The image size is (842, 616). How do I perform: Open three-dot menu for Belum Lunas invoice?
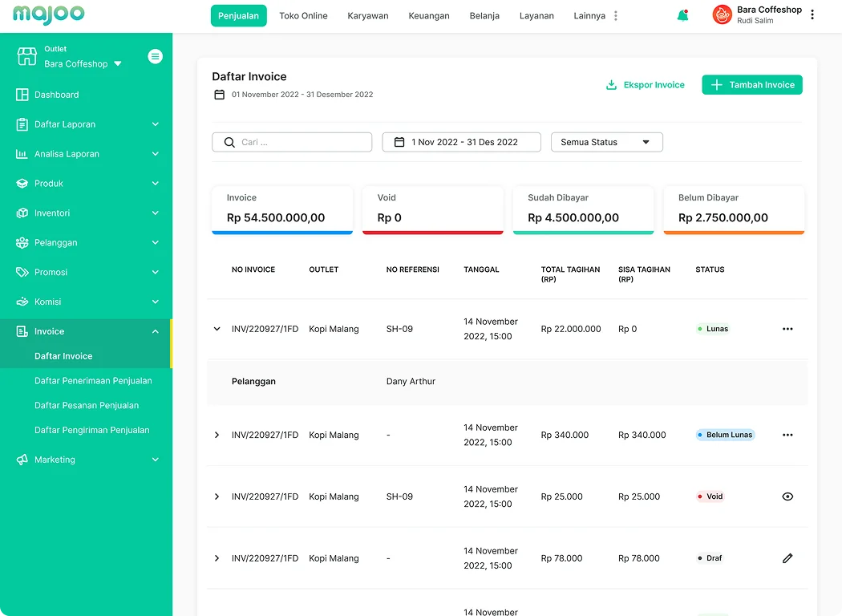point(787,435)
